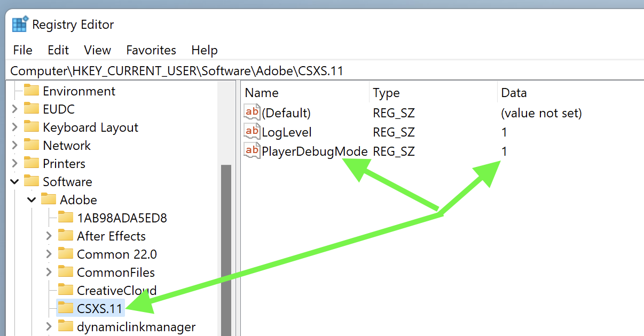Collapse the Software key

point(14,182)
